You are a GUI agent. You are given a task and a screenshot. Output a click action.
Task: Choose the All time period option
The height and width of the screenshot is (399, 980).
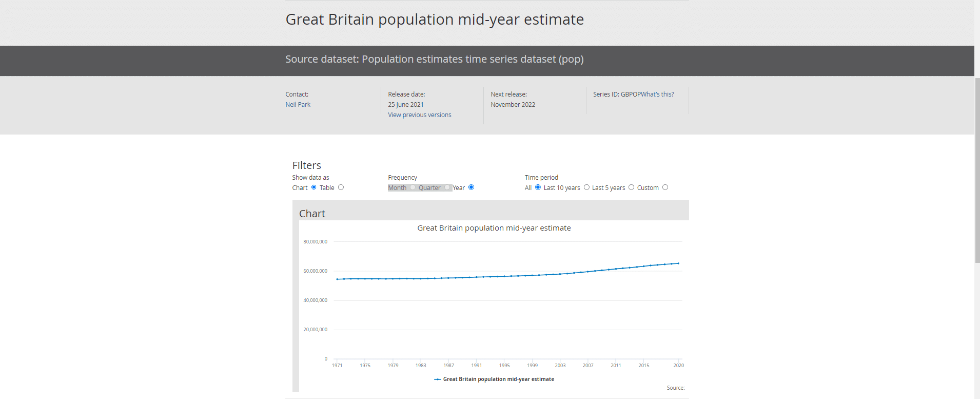click(x=538, y=187)
